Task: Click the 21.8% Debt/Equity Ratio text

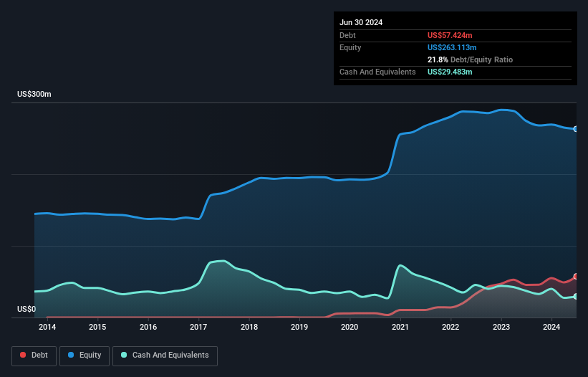Action: pos(470,59)
